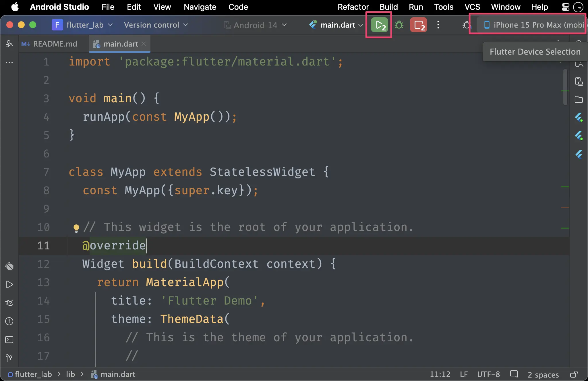Open macOS Control Center icon in menu bar
Screen dimensions: 588x381
565,7
